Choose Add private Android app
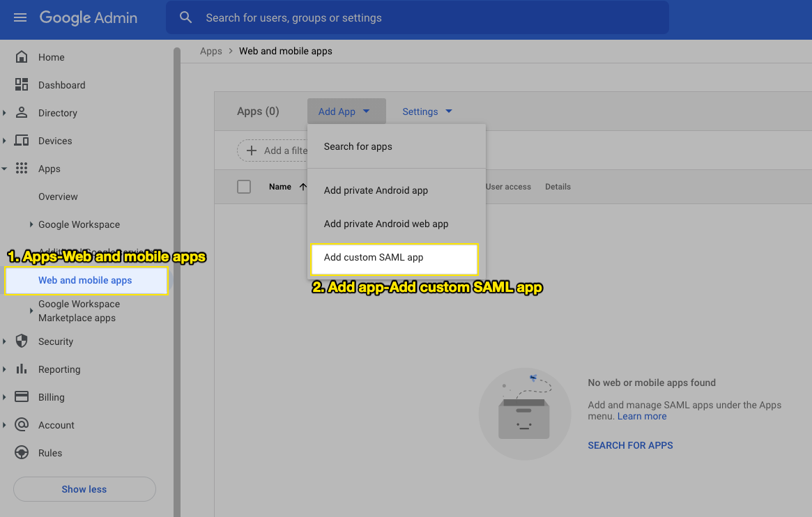This screenshot has height=517, width=812. [x=396, y=190]
